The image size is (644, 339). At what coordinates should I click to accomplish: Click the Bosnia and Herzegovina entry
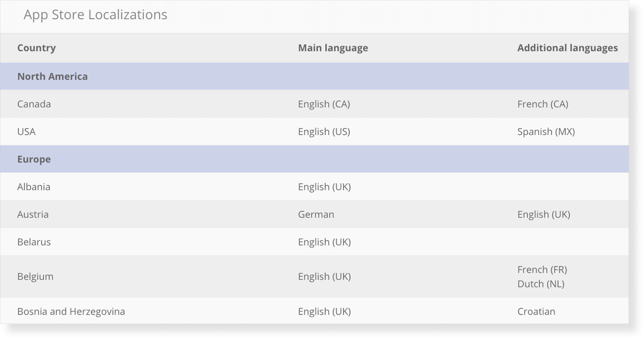[x=71, y=312]
